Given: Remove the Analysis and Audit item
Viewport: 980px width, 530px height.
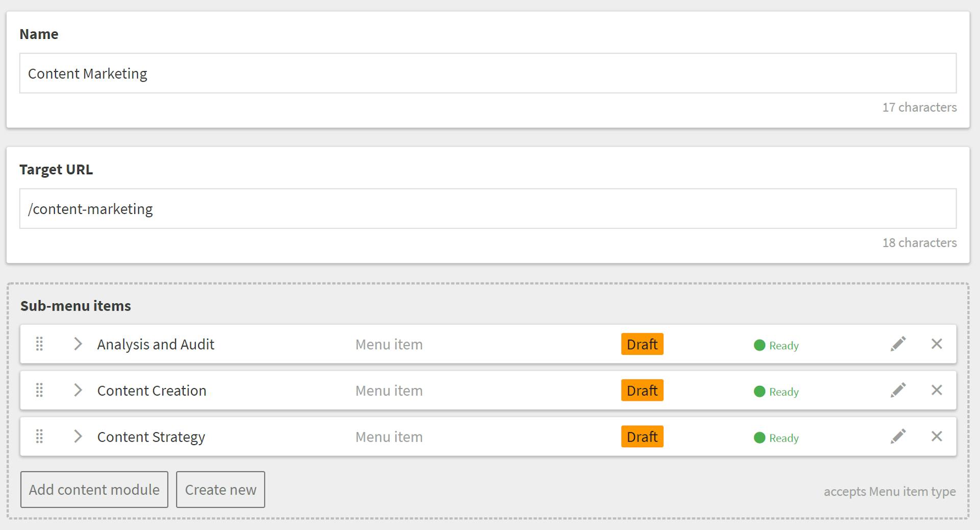Looking at the screenshot, I should pos(937,344).
